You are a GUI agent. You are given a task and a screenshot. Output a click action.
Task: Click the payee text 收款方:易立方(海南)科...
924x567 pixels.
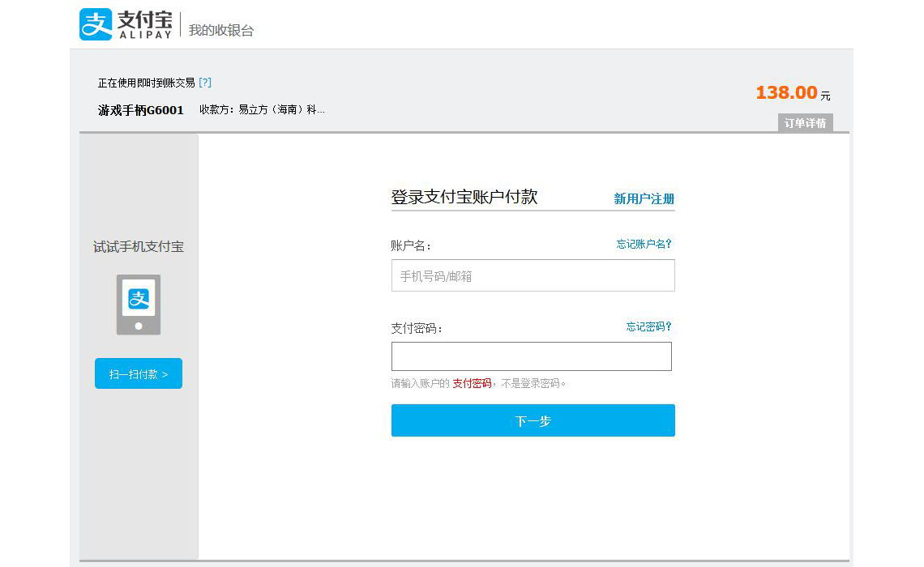263,109
